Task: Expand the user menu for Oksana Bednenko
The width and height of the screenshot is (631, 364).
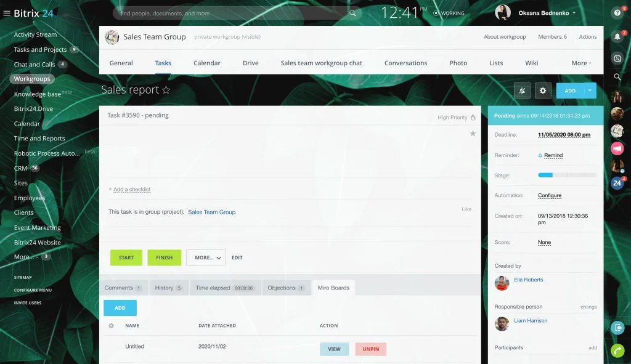Action: [574, 13]
